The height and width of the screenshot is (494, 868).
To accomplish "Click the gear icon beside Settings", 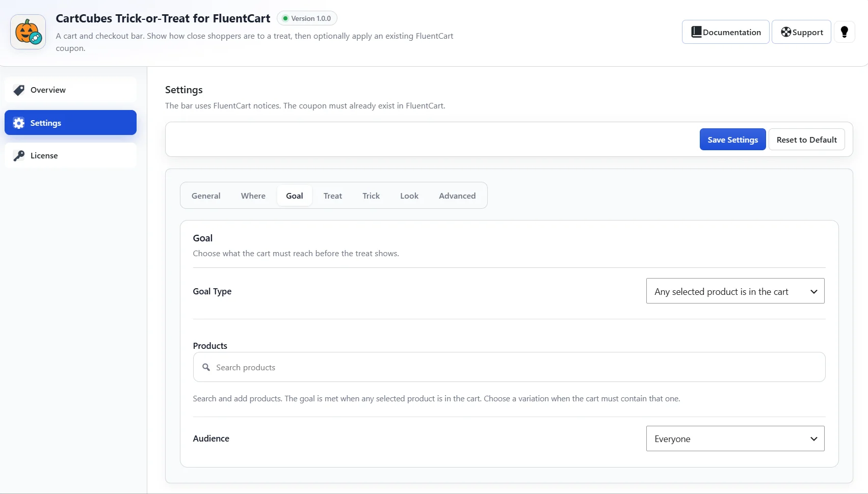I will click(x=19, y=123).
